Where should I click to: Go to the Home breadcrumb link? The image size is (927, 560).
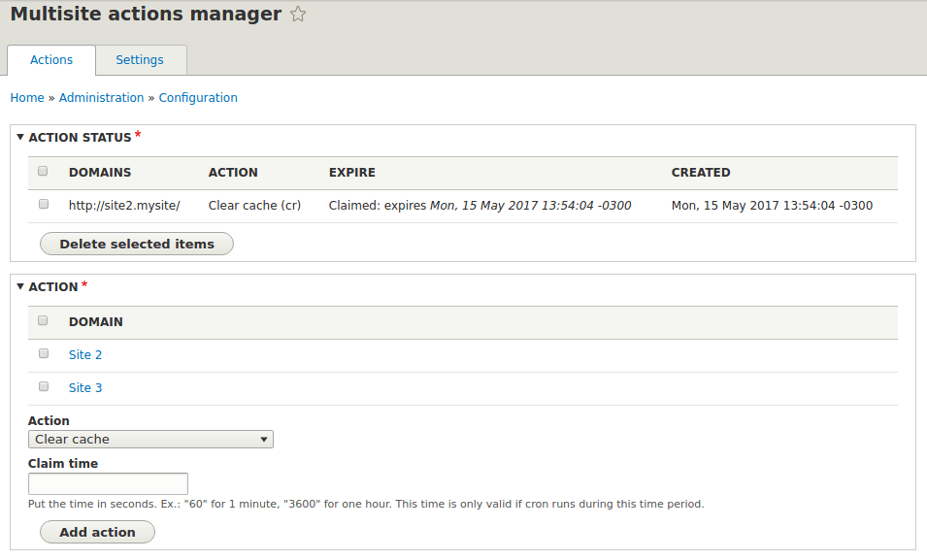click(27, 98)
